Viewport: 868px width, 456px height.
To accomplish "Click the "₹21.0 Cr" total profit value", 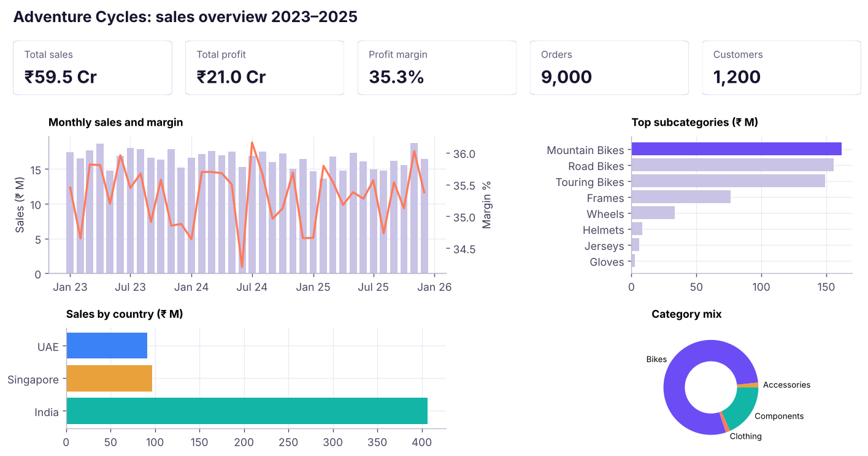I will tap(231, 77).
